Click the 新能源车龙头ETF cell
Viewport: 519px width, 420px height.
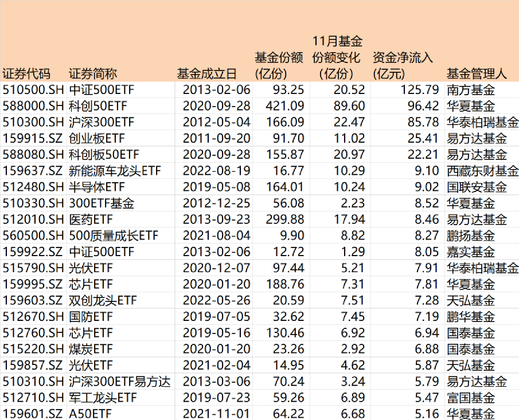tap(121, 171)
